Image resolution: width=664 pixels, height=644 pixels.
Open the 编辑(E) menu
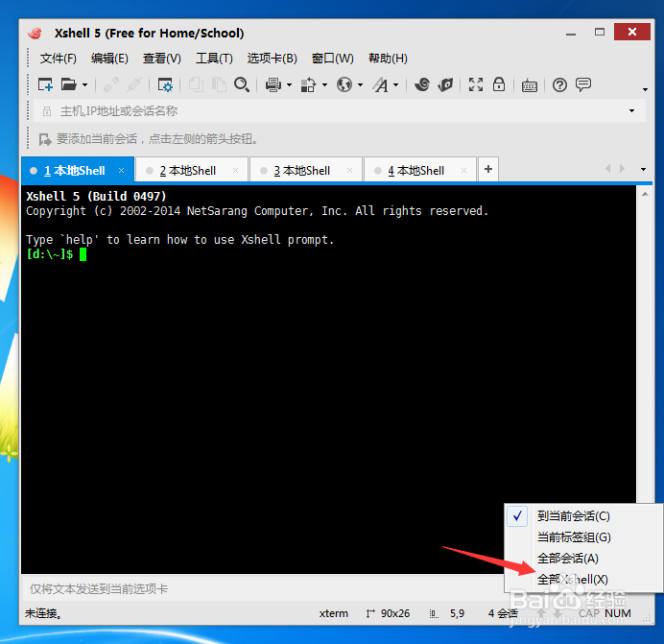[109, 58]
